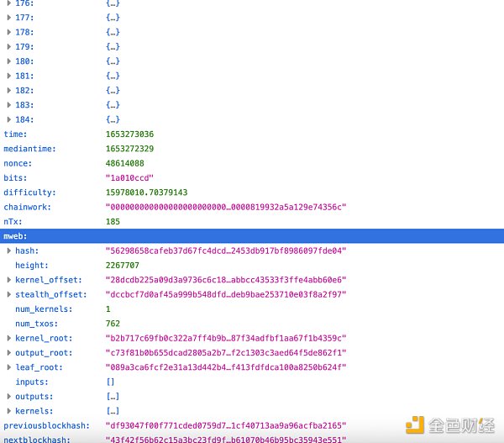This screenshot has width=504, height=443.
Task: Expand the kernel_offset node
Action: (x=9, y=279)
